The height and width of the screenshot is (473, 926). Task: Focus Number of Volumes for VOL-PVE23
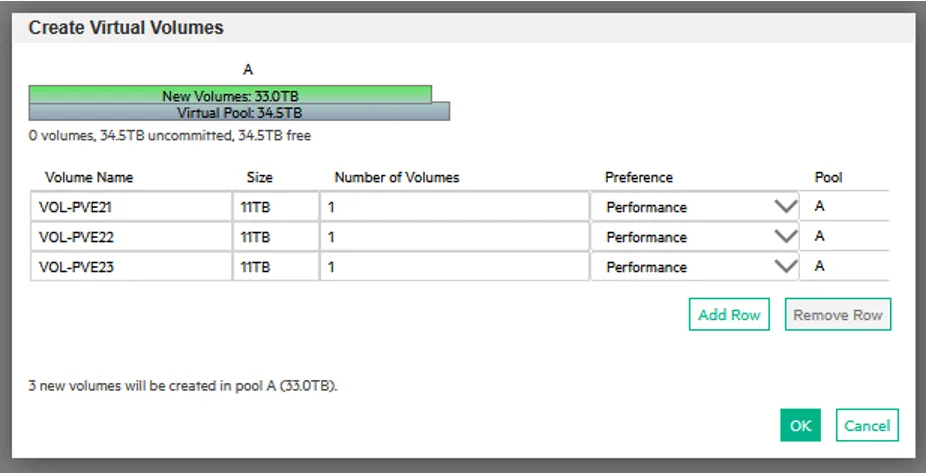coord(455,267)
